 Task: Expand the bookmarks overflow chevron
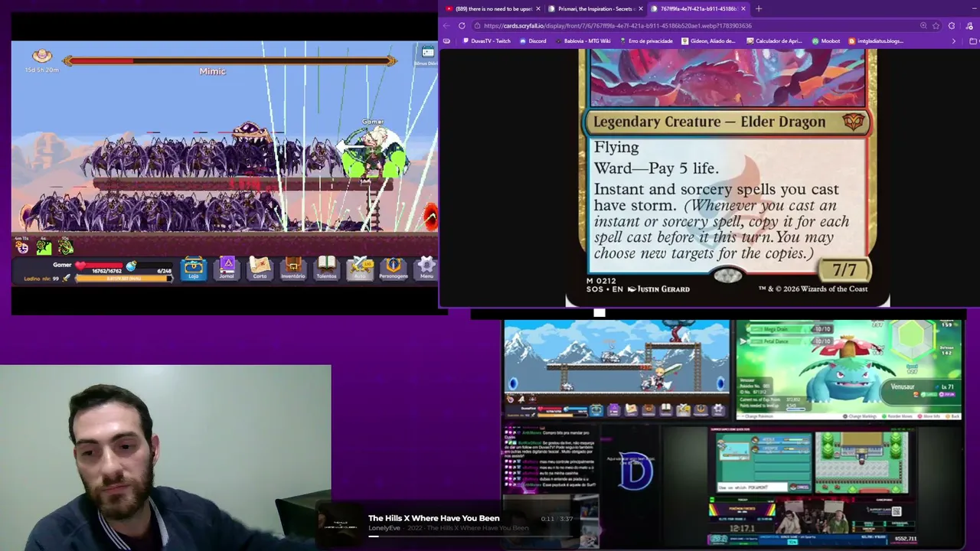[953, 41]
